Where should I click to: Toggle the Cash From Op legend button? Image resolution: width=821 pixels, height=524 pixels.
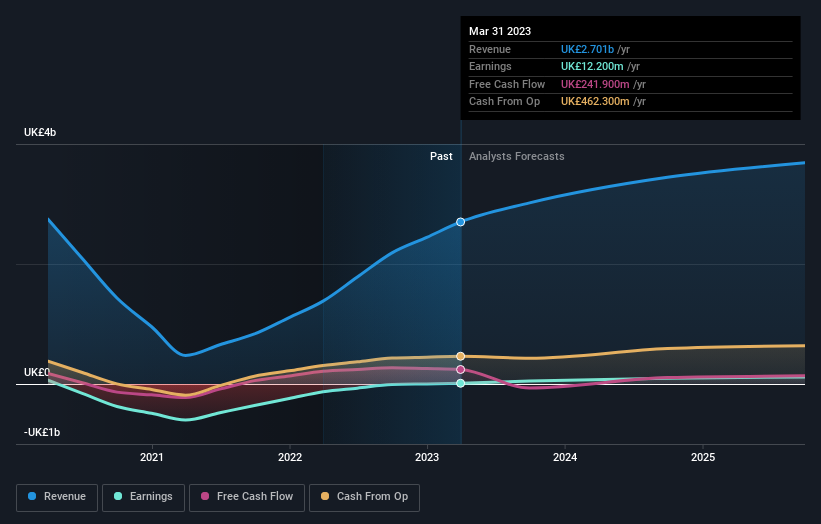364,497
